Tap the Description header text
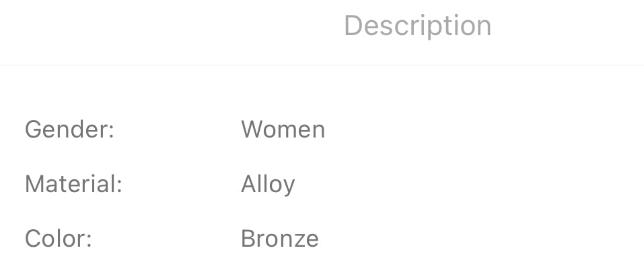644x271 pixels. 417,26
